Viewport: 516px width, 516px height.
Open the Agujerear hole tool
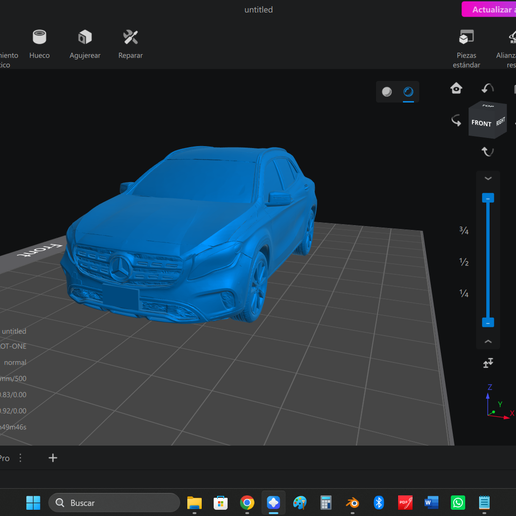(x=85, y=44)
